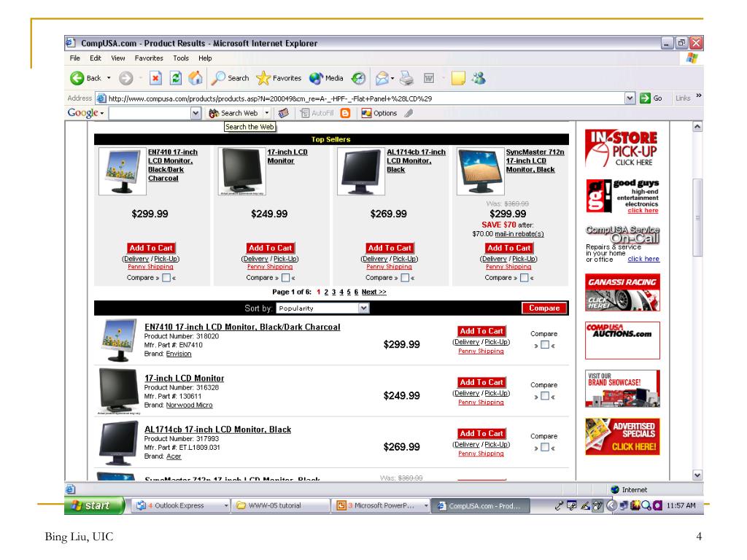Viewport: 747px width, 560px height.
Task: Open the Search magnifier in IE toolbar
Action: (x=231, y=78)
